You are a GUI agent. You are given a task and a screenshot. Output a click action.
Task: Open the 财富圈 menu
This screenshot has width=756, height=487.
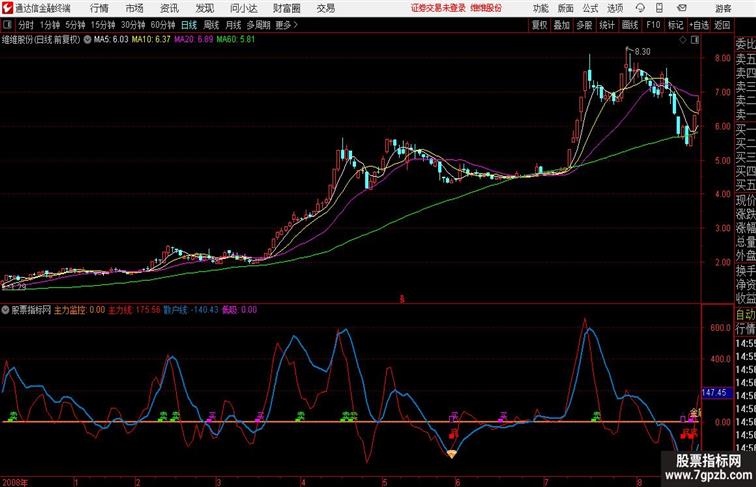pyautogui.click(x=286, y=8)
